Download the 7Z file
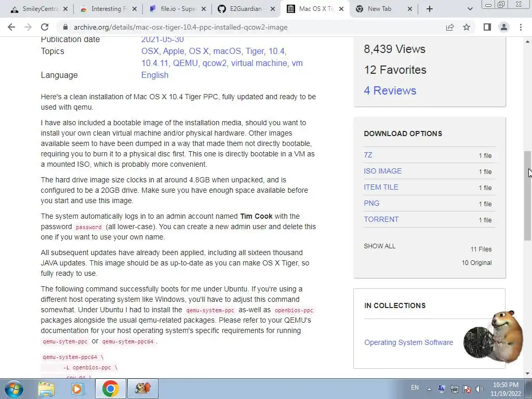The width and height of the screenshot is (532, 399). 368,155
